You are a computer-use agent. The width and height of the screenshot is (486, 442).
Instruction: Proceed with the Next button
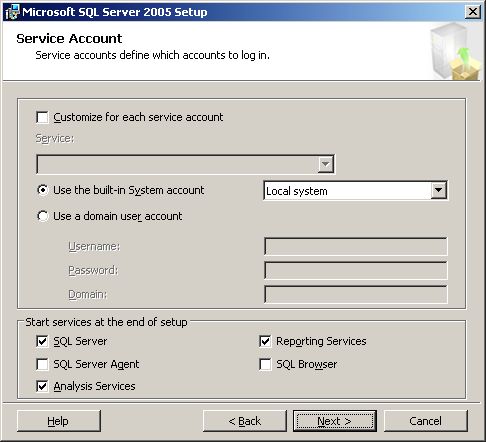coord(335,421)
